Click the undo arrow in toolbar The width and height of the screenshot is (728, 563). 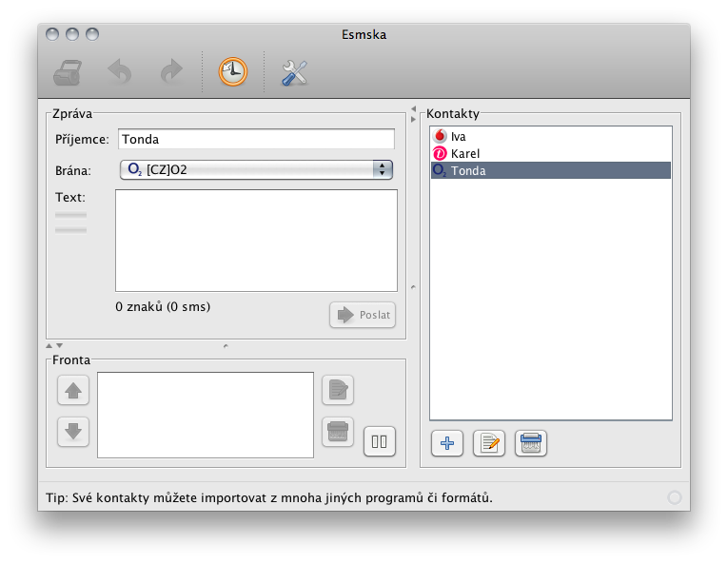pyautogui.click(x=120, y=72)
